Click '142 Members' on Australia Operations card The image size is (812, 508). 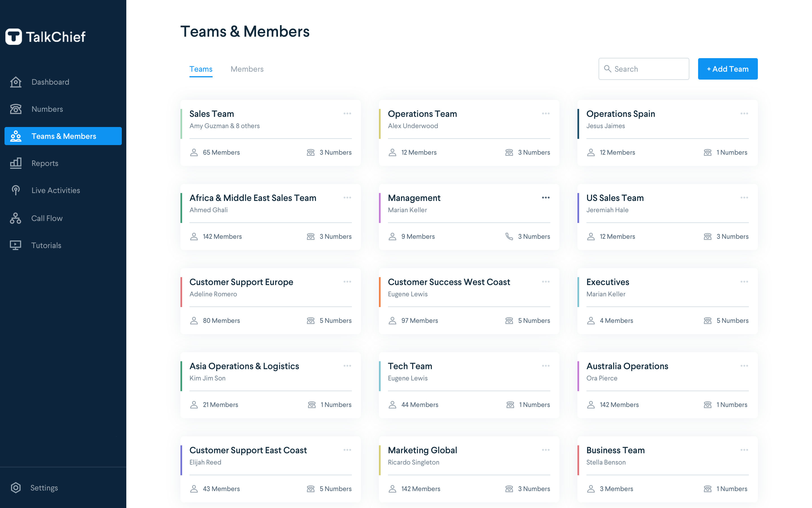click(619, 404)
